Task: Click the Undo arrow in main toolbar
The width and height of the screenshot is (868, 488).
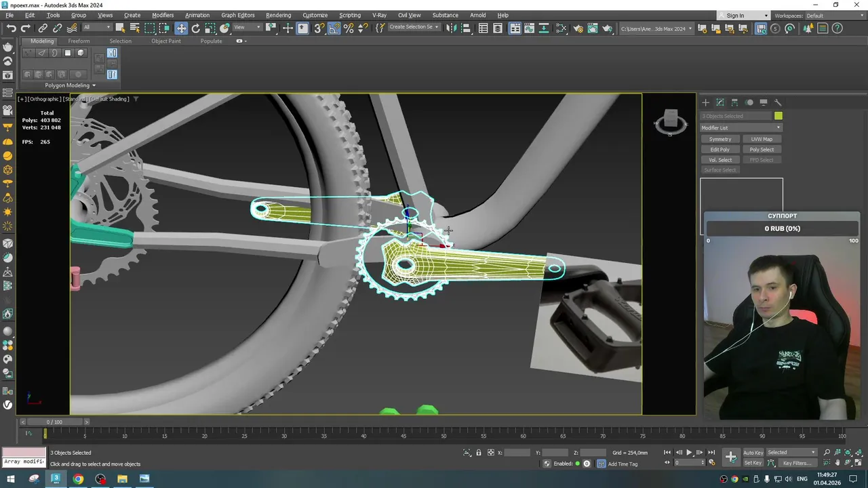Action: pos(12,28)
